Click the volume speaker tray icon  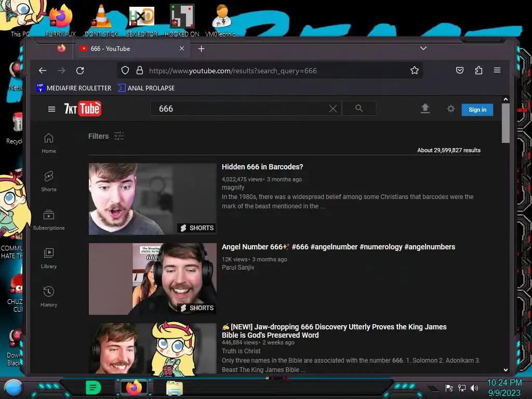[x=474, y=388]
